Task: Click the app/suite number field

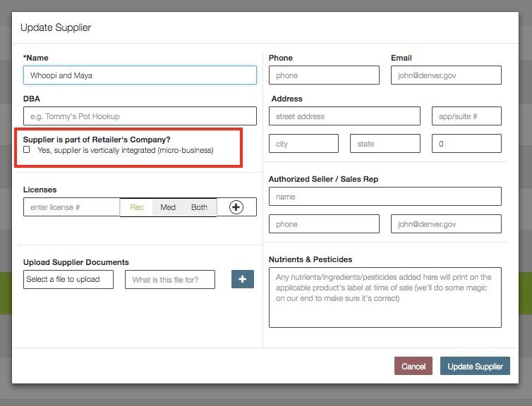Action: (x=466, y=116)
